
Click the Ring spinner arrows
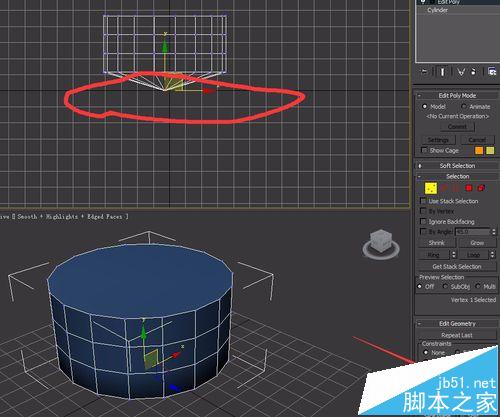(x=454, y=255)
